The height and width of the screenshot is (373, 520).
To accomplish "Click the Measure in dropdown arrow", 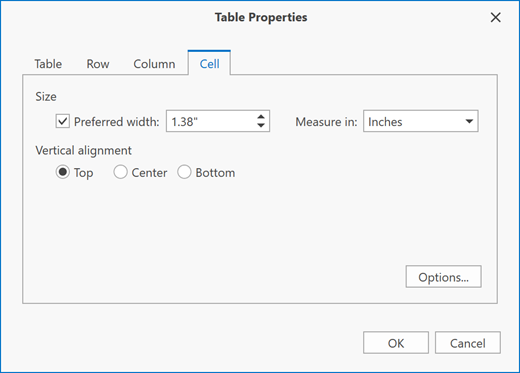I will point(469,121).
